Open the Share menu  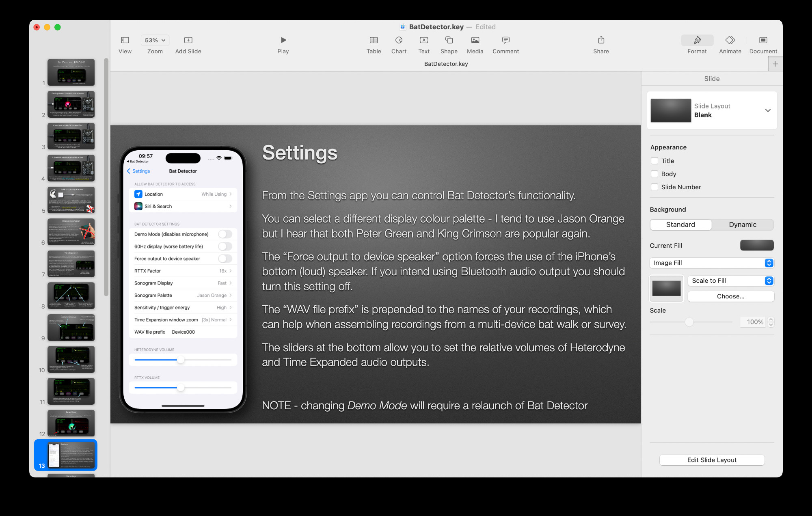coord(601,45)
